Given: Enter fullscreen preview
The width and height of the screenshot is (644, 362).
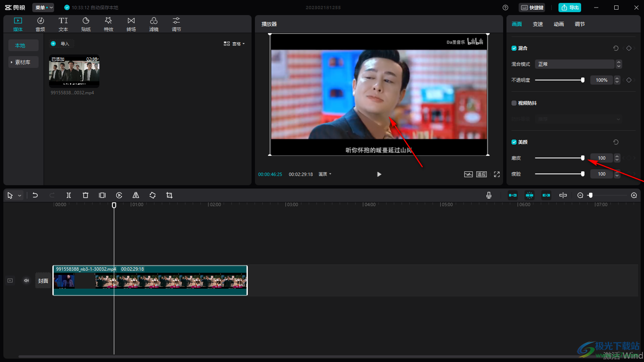Looking at the screenshot, I should click(497, 174).
